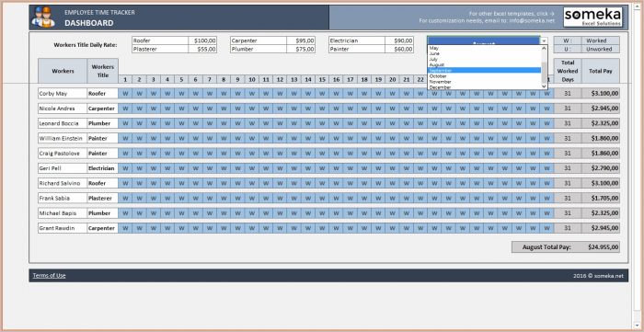Click the Electrician title label in rates
This screenshot has height=332, width=644.
pos(357,40)
